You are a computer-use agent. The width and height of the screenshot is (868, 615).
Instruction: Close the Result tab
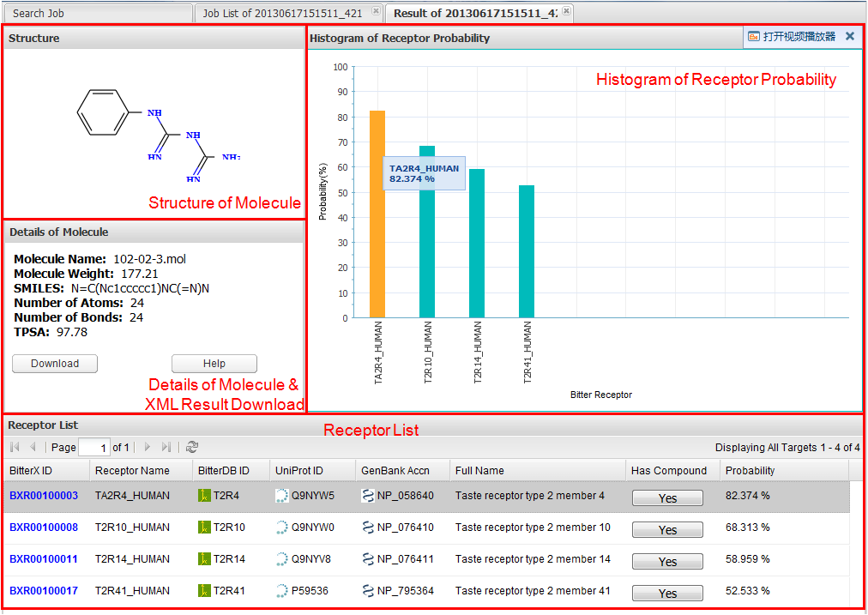pyautogui.click(x=566, y=11)
